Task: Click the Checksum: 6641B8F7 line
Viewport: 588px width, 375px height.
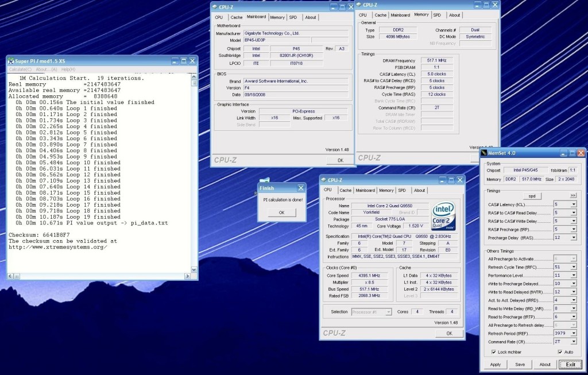Action: click(x=39, y=235)
